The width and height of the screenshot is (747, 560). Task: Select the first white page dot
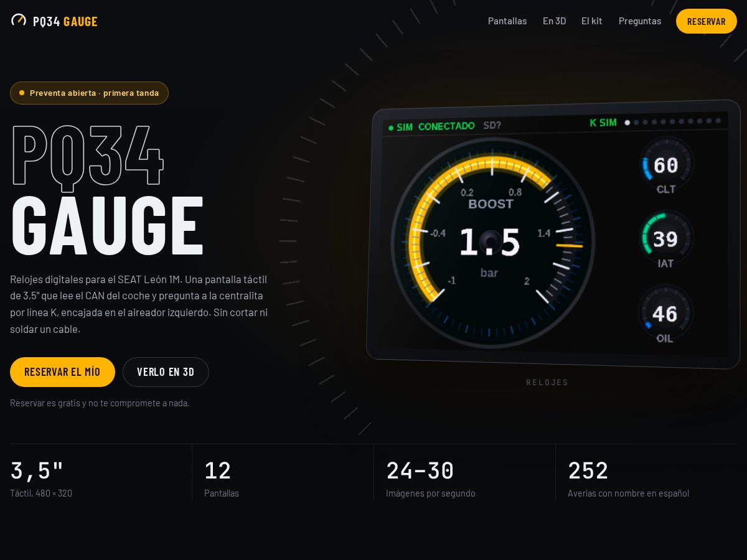click(627, 123)
